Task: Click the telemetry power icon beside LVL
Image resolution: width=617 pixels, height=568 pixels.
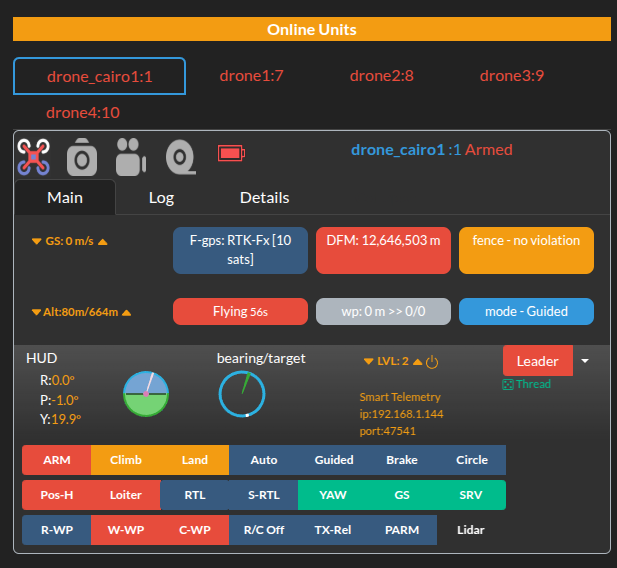Action: pos(432,362)
